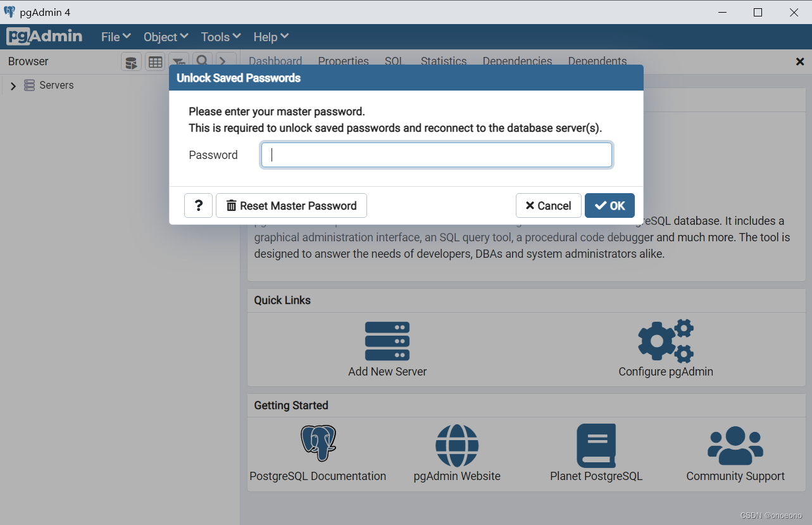Close the pgAdmin 4 window
The width and height of the screenshot is (812, 525).
[794, 12]
